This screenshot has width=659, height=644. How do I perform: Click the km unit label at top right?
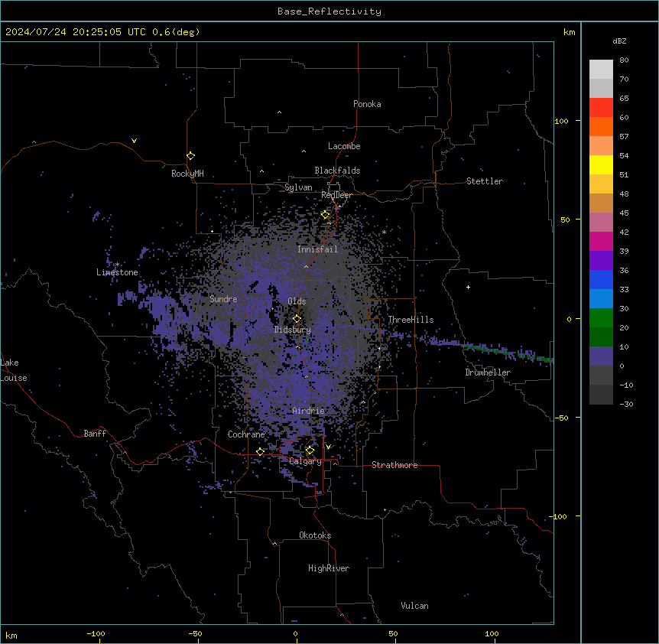569,32
